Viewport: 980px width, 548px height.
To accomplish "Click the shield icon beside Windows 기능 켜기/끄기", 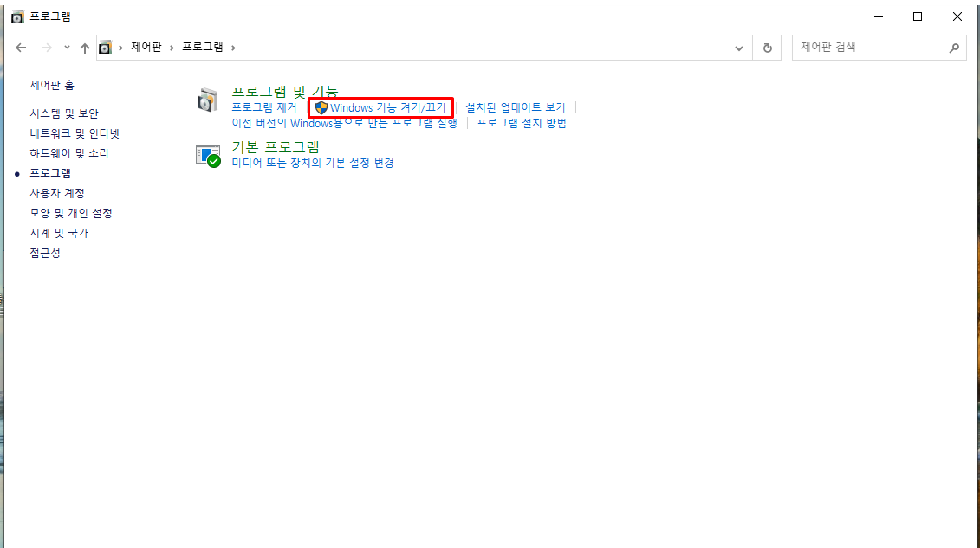I will coord(321,108).
